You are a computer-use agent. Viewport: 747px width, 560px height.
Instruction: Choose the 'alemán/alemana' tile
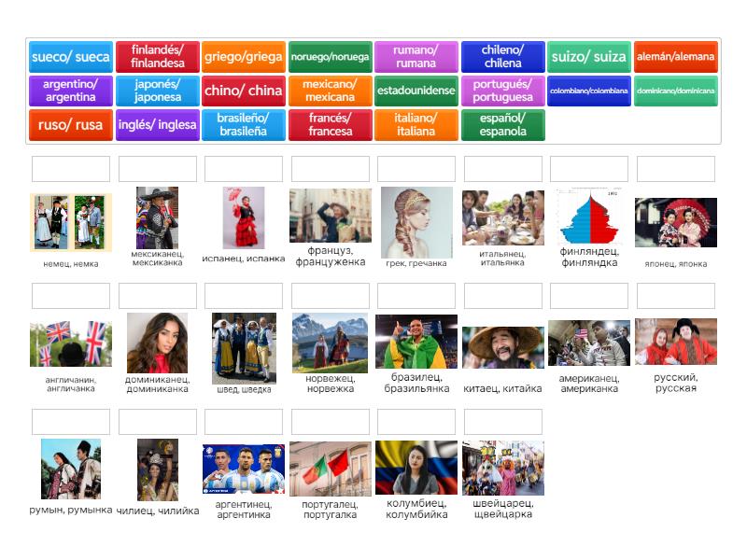coord(675,57)
